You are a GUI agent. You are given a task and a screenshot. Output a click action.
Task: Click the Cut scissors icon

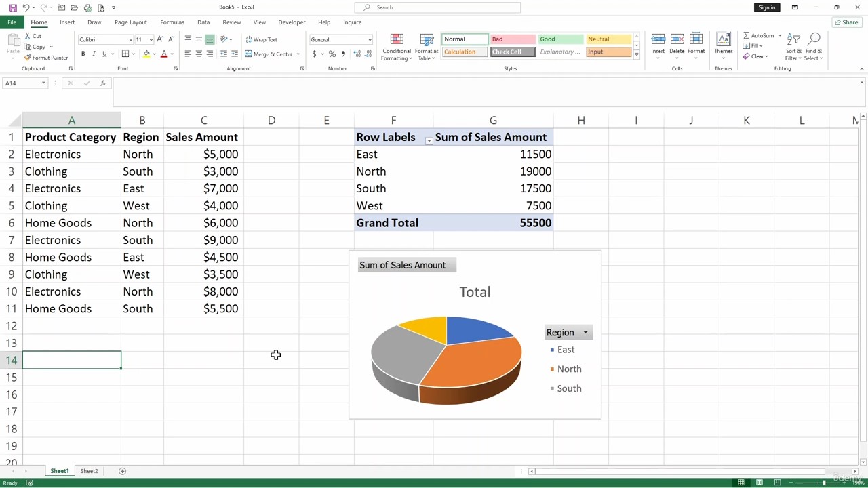click(28, 36)
